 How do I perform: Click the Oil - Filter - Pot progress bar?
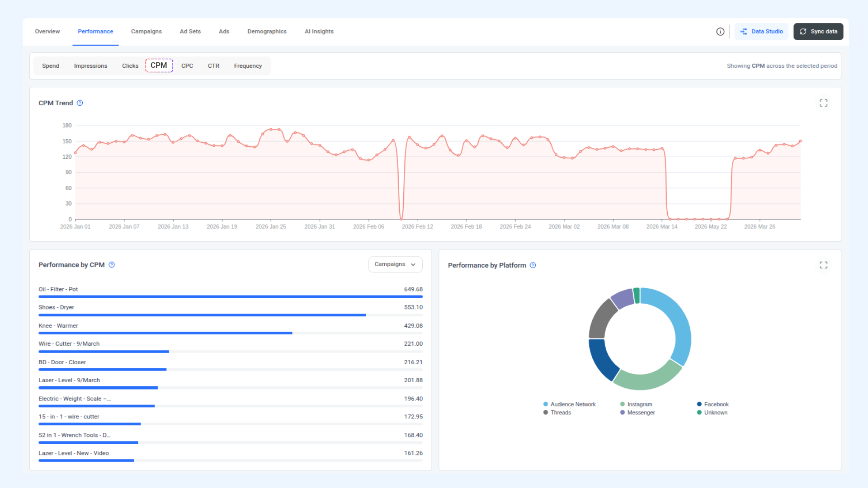click(x=231, y=297)
